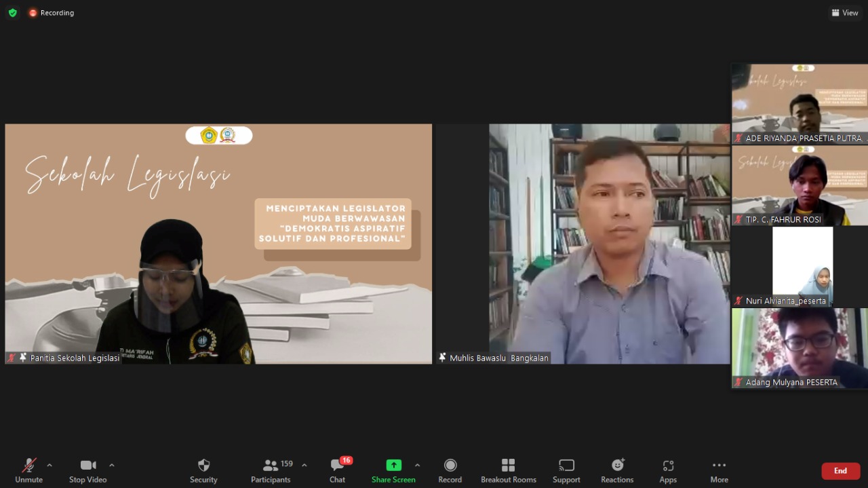
Task: Open the Participants panel
Action: pos(271,470)
